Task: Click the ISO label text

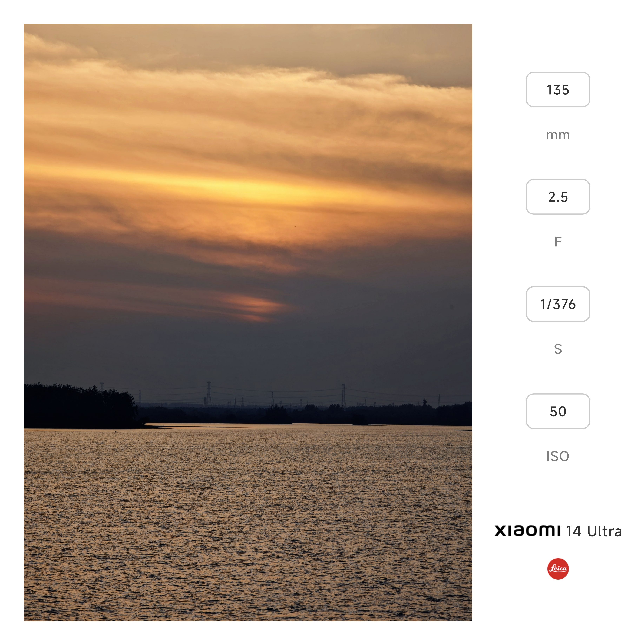Action: [558, 456]
